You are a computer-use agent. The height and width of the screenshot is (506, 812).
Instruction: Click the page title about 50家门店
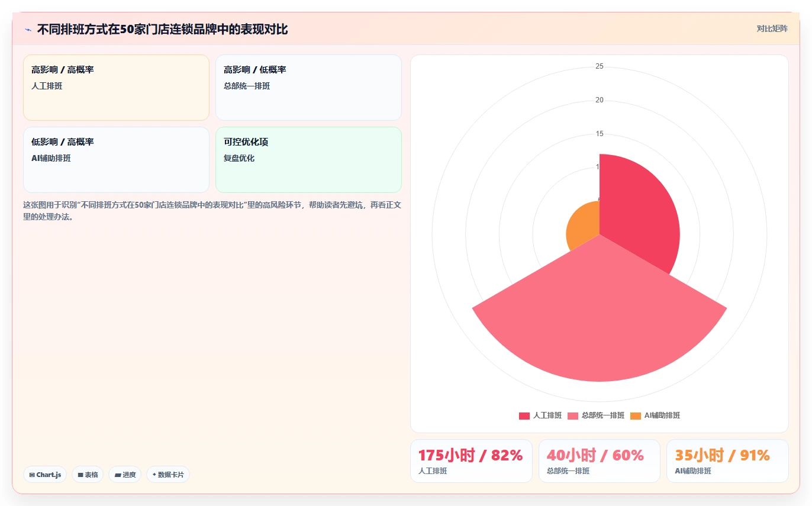pyautogui.click(x=163, y=29)
